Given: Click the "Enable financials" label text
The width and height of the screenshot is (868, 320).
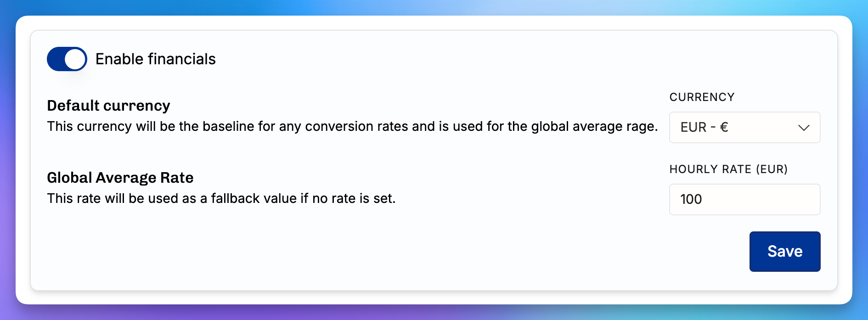Looking at the screenshot, I should pos(155,59).
